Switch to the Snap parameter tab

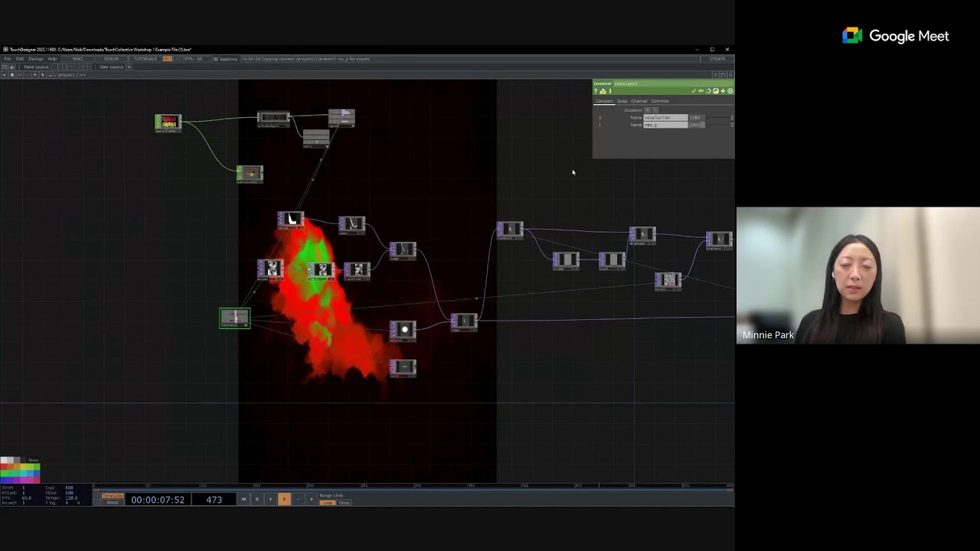pos(622,101)
